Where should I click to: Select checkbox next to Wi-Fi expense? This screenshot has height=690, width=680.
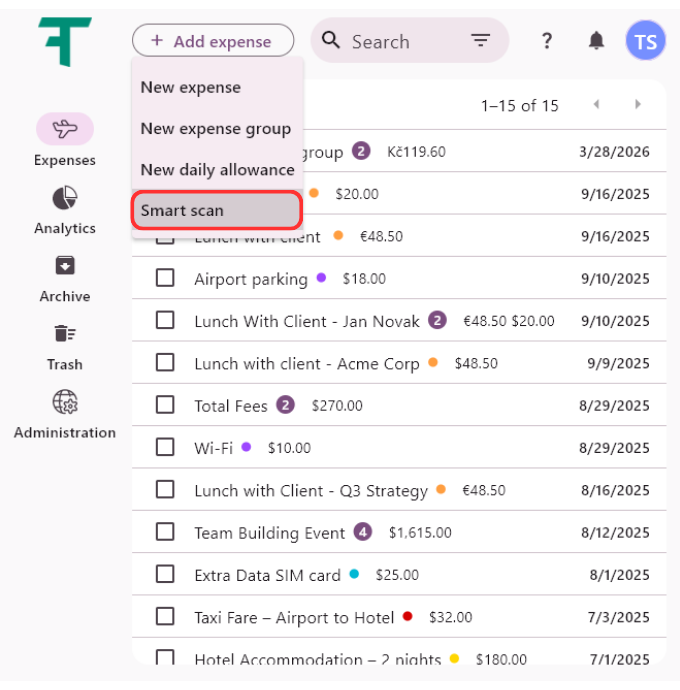click(165, 447)
